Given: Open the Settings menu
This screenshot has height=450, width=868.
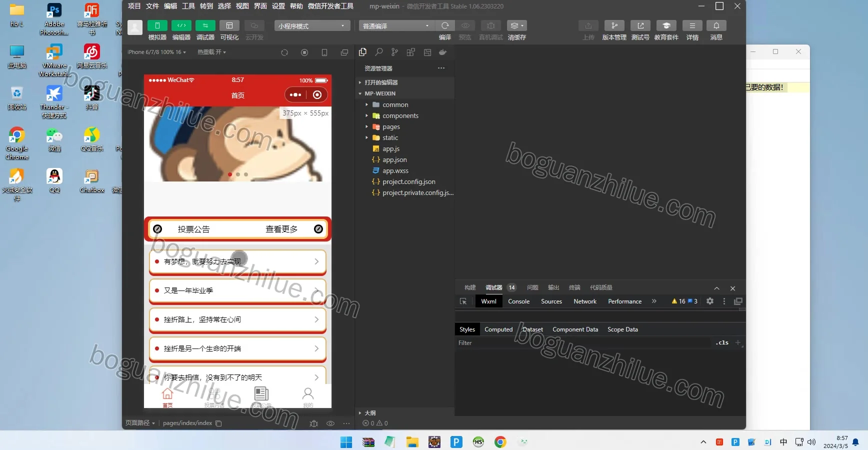Looking at the screenshot, I should 278,6.
